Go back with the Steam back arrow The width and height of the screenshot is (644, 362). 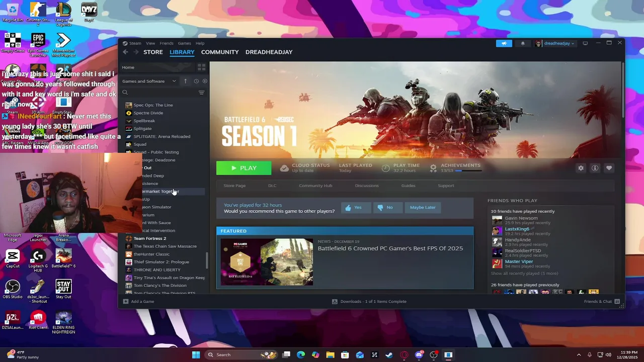tap(126, 52)
